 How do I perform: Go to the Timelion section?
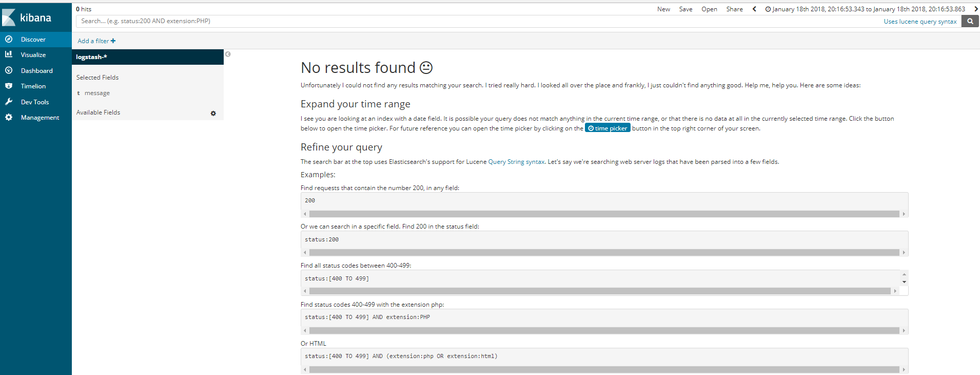(x=33, y=86)
